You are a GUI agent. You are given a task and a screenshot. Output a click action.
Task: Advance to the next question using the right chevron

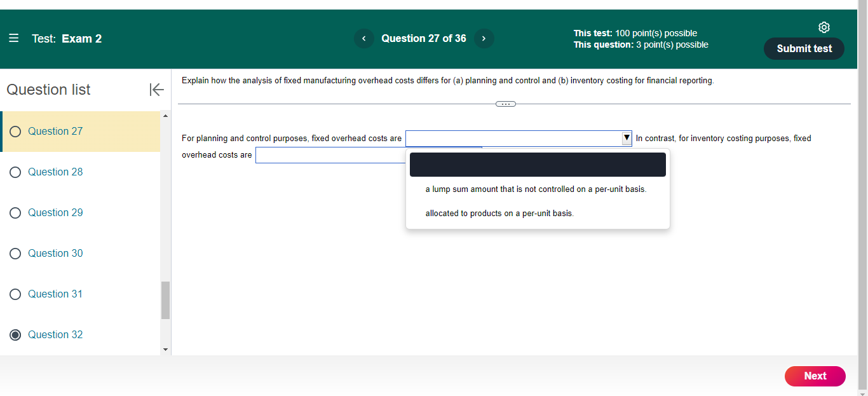click(x=484, y=38)
